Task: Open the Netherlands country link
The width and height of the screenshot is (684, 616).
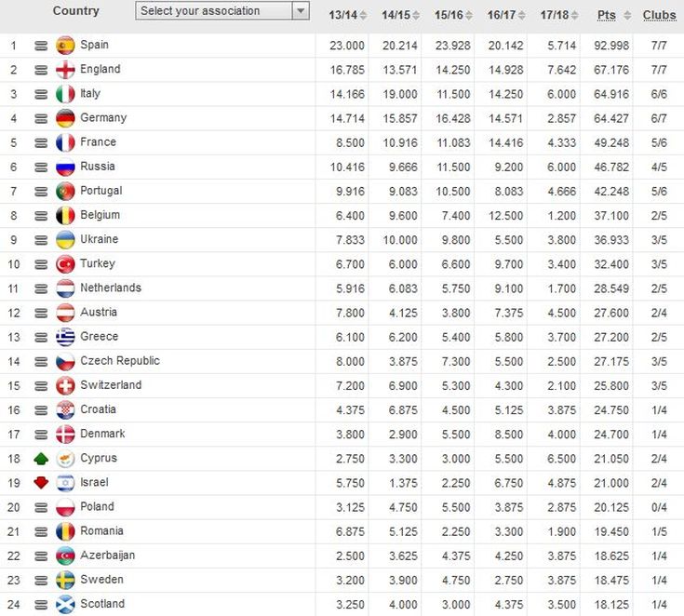Action: pyautogui.click(x=111, y=288)
